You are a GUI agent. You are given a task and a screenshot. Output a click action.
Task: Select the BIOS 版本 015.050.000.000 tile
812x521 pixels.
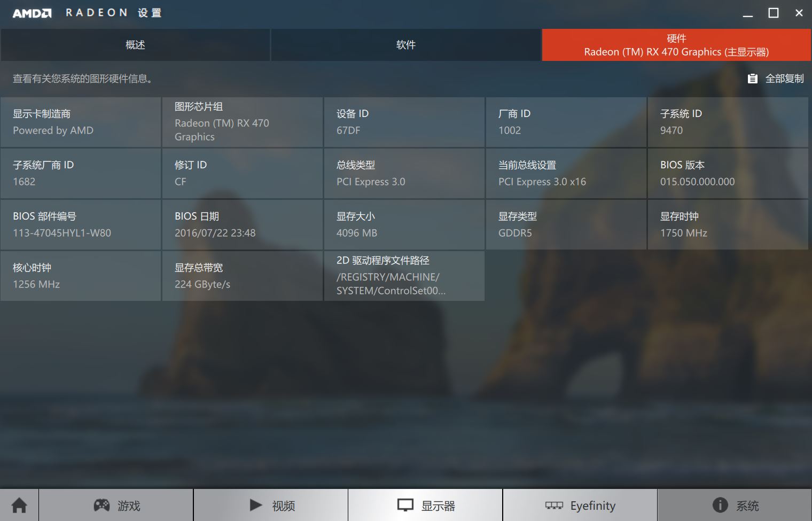point(728,173)
